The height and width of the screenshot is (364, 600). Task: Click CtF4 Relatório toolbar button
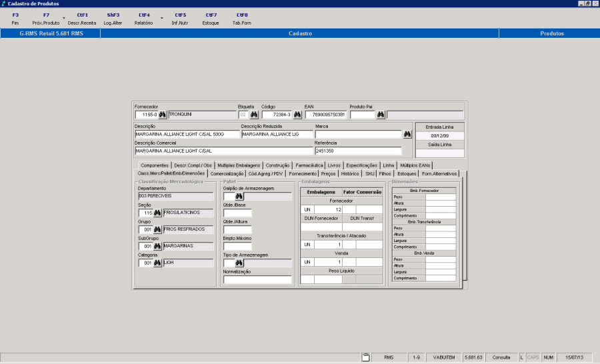click(x=144, y=19)
